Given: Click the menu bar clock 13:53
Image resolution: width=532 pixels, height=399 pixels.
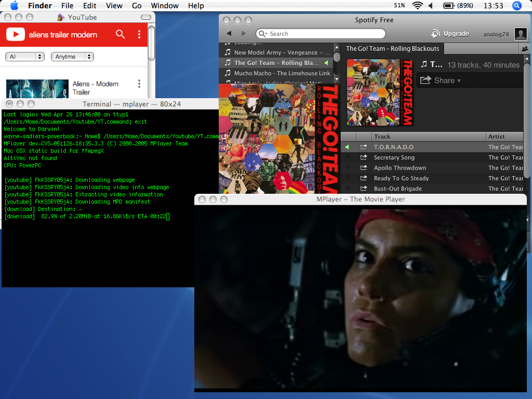Looking at the screenshot, I should (494, 5).
